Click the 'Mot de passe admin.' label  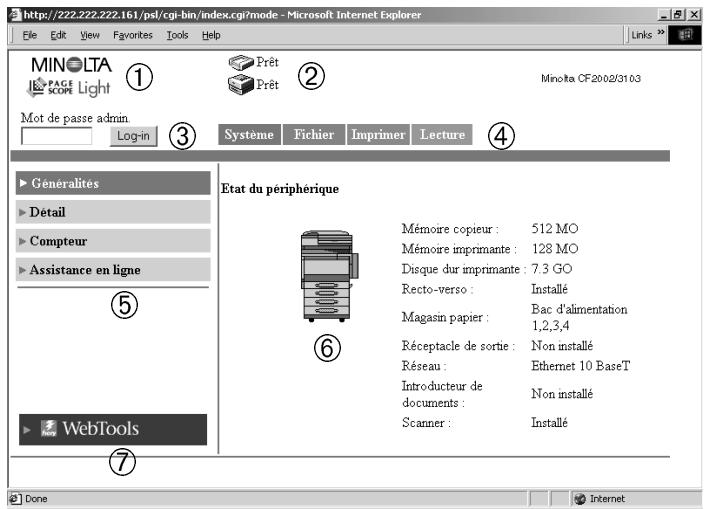coord(75,118)
